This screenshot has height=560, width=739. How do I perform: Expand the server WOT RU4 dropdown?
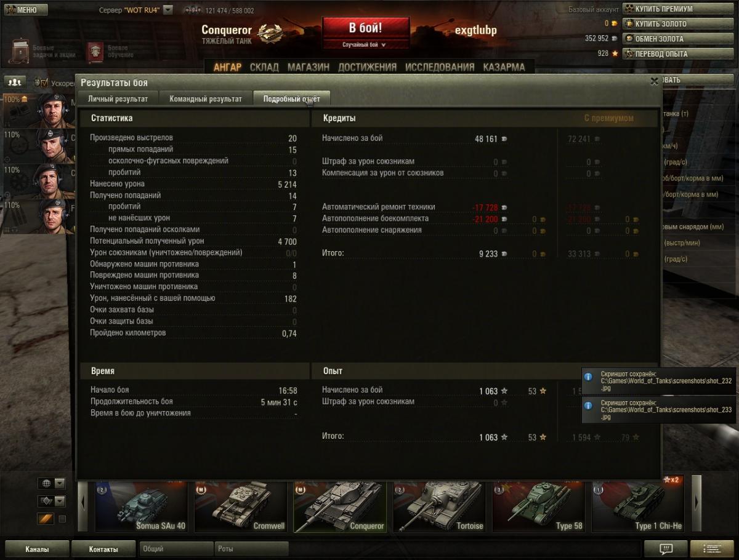(168, 10)
